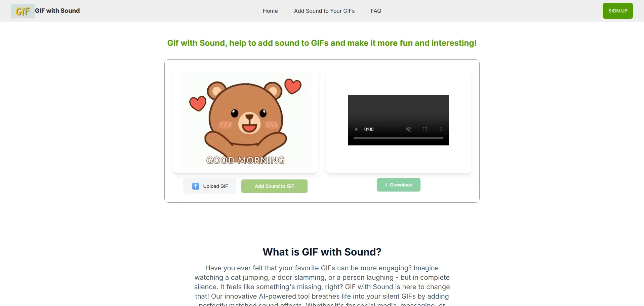Image resolution: width=644 pixels, height=306 pixels.
Task: Open the Home nav item
Action: [270, 11]
